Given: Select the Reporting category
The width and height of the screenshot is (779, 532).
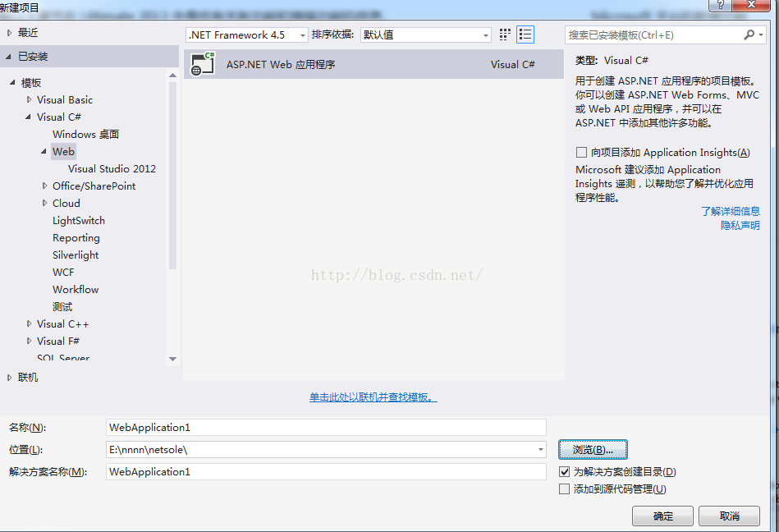Looking at the screenshot, I should click(76, 238).
